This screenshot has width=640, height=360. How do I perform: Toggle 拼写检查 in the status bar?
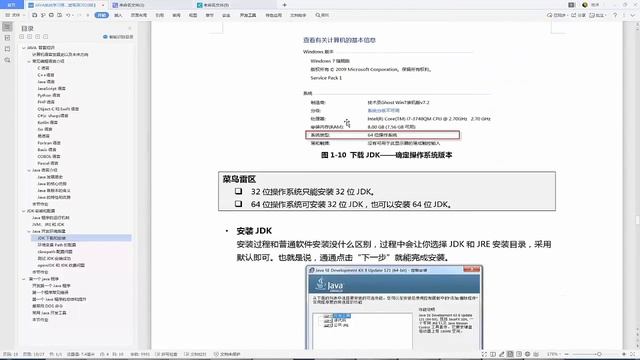click(167, 354)
